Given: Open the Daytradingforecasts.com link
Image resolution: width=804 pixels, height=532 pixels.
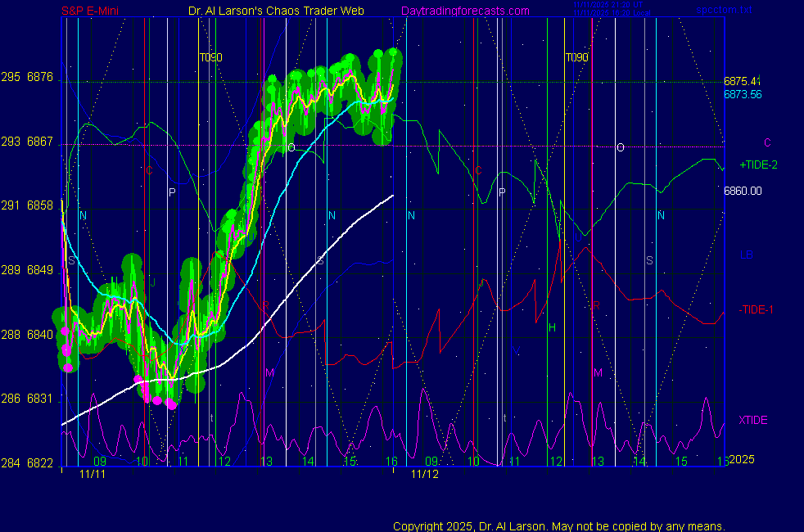Looking at the screenshot, I should coord(465,11).
